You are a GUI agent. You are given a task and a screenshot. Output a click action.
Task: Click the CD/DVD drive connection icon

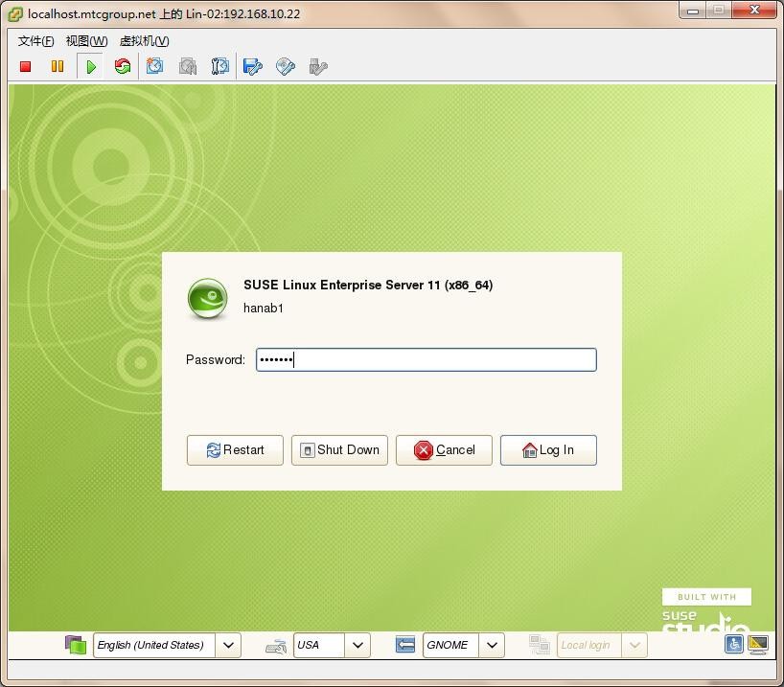[x=286, y=66]
